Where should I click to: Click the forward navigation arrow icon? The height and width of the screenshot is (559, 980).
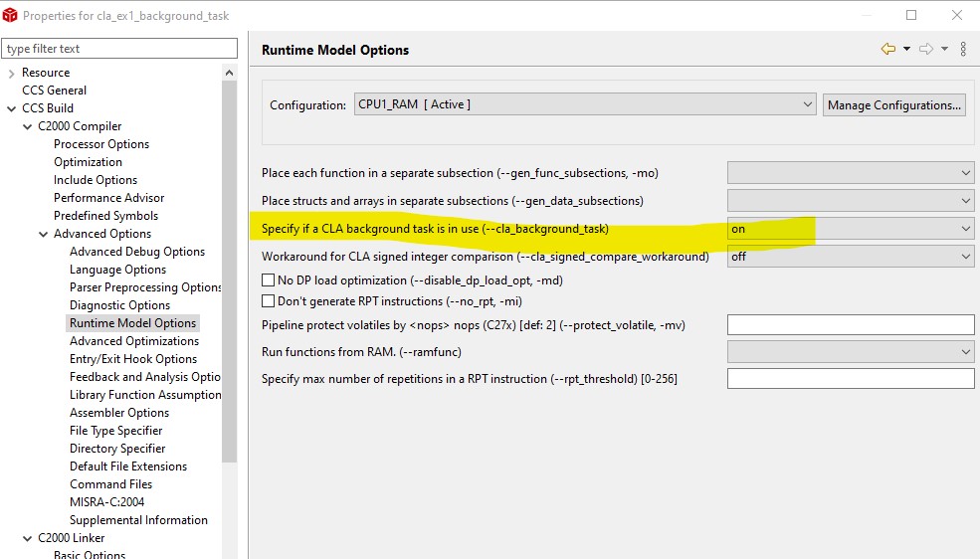tap(925, 49)
